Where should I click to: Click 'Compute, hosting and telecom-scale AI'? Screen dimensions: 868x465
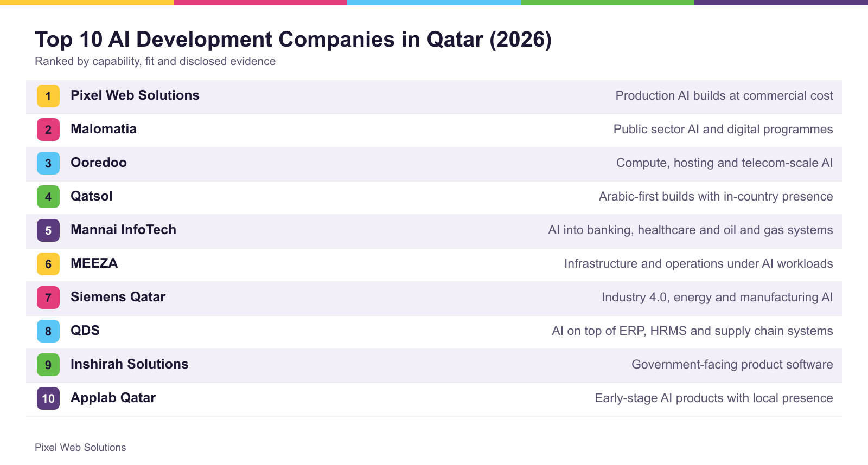click(x=724, y=163)
